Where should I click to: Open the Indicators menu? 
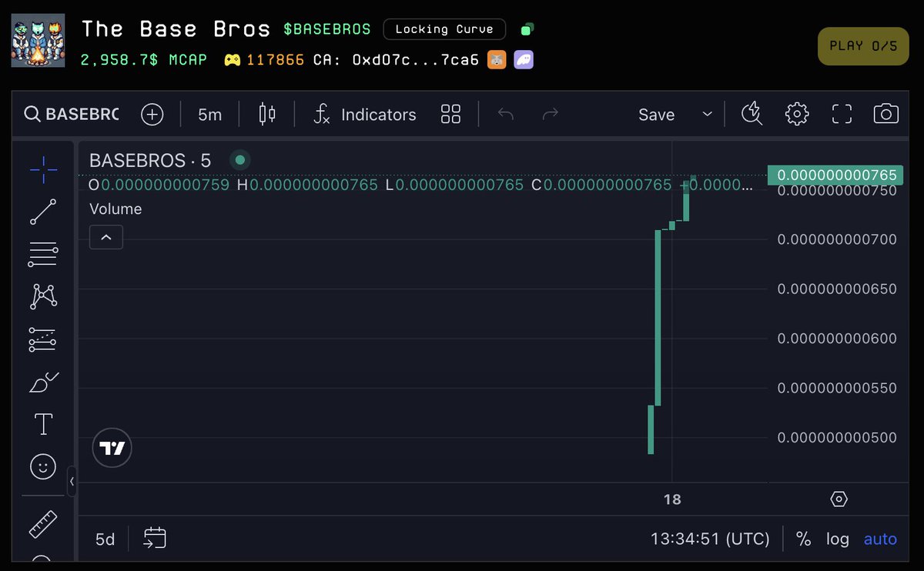pos(365,115)
